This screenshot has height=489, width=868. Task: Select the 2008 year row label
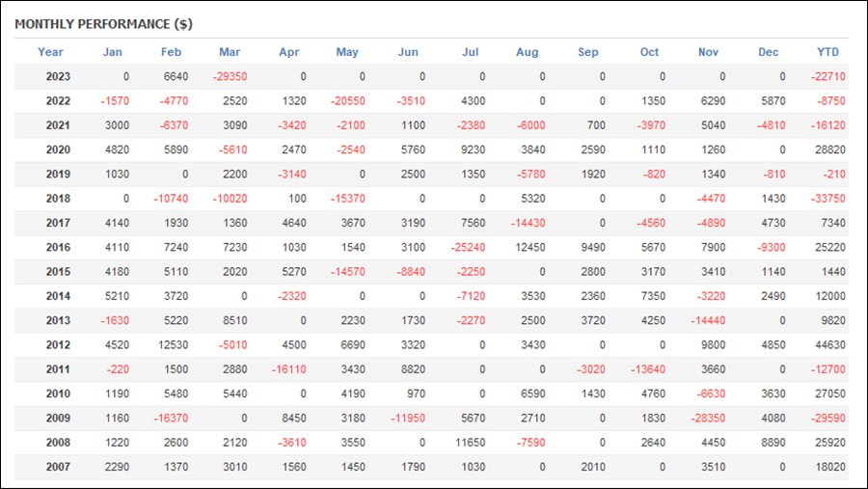pyautogui.click(x=58, y=442)
